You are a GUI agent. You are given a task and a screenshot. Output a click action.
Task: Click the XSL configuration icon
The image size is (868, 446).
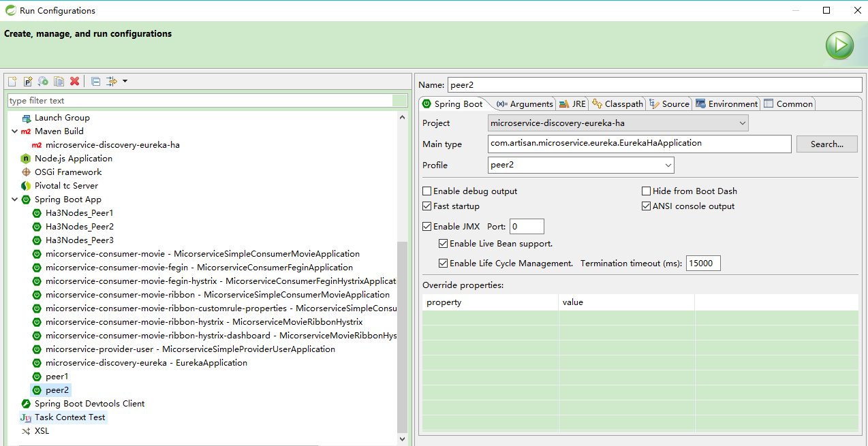[x=26, y=431]
